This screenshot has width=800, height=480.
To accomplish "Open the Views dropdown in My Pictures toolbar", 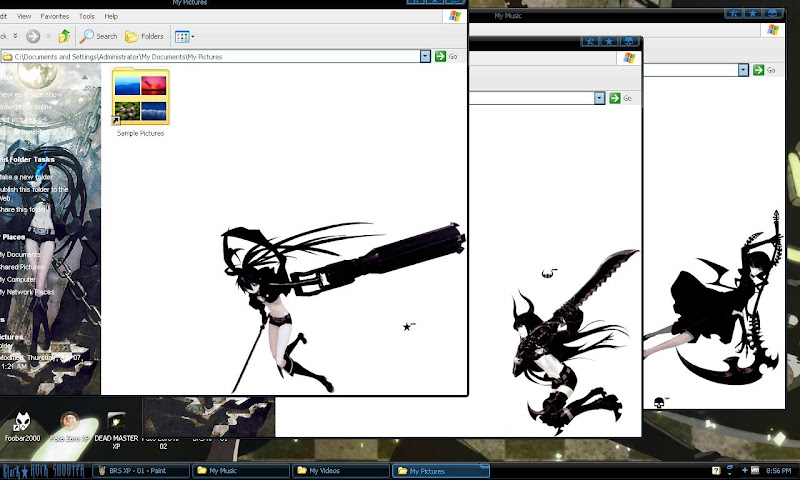I will tap(184, 36).
